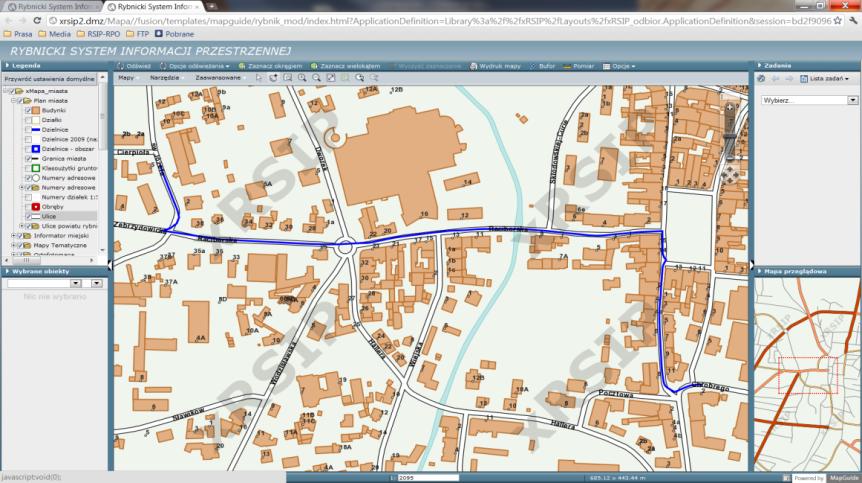Screen dimensions: 862x483
Task: Open Wydruk mapy print tool
Action: pyautogui.click(x=495, y=66)
